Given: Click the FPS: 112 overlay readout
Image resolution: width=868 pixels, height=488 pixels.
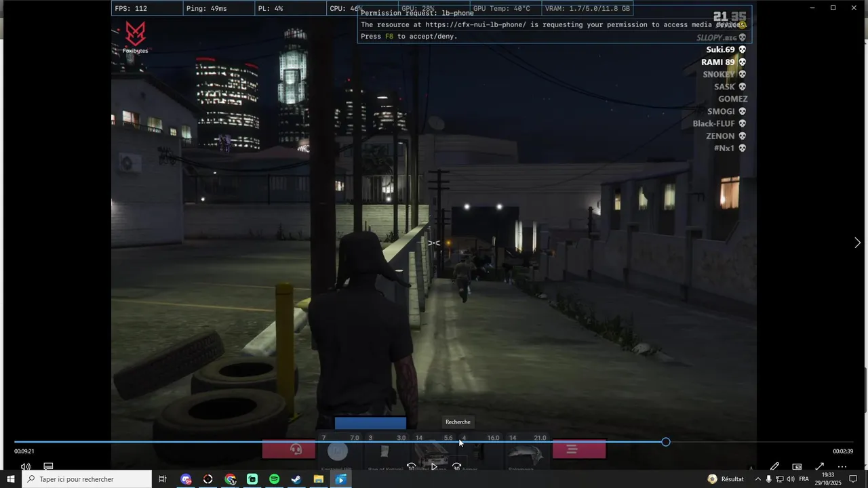Looking at the screenshot, I should point(131,9).
